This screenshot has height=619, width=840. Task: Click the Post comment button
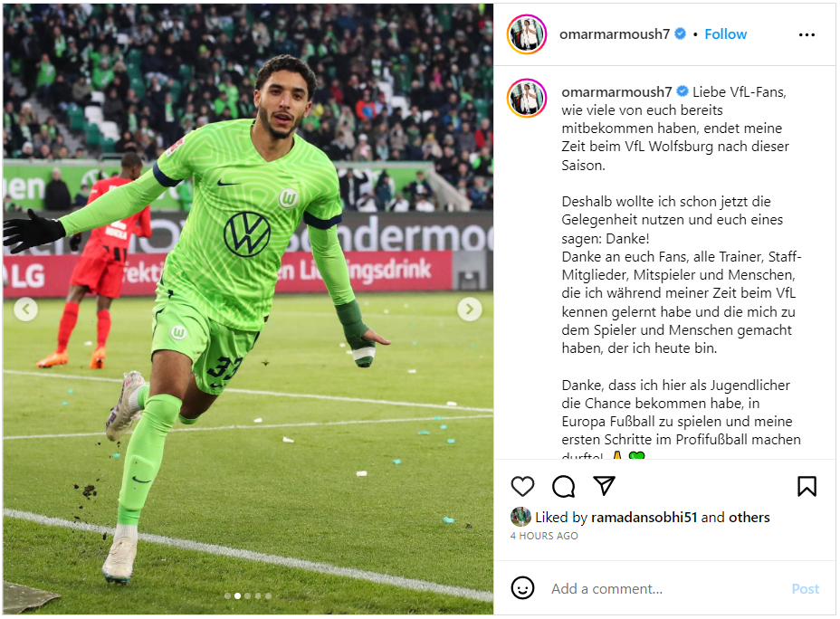pos(806,588)
